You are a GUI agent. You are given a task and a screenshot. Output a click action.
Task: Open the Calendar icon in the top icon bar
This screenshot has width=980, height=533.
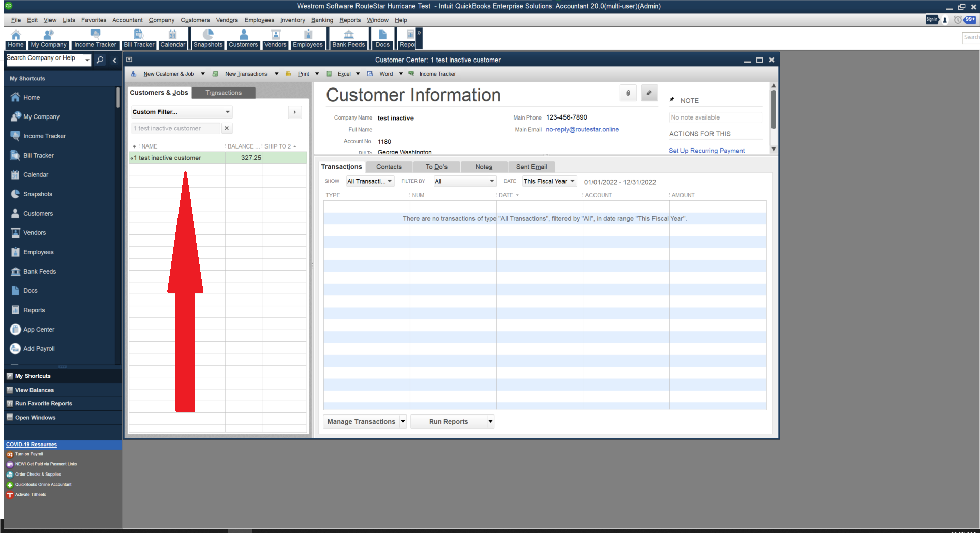pyautogui.click(x=173, y=39)
